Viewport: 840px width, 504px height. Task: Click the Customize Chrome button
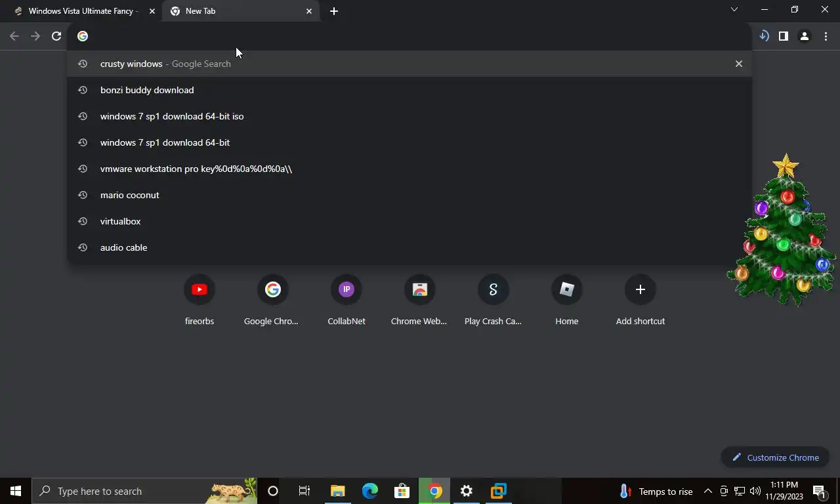pyautogui.click(x=776, y=457)
